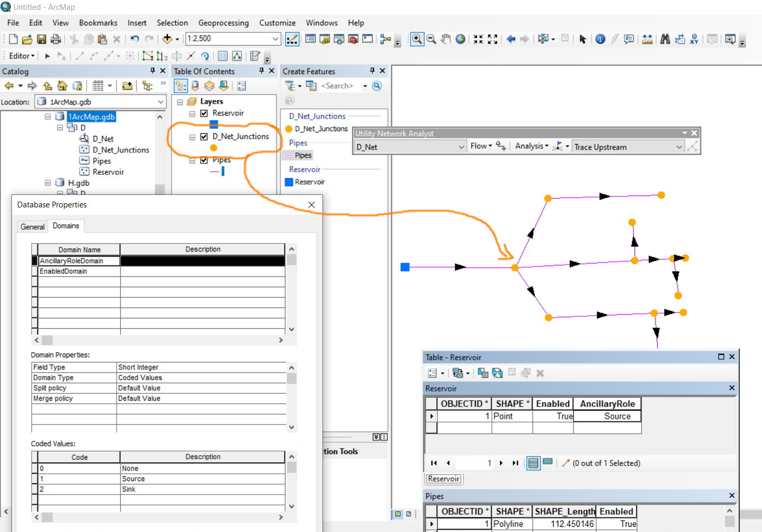Switch to the Domains tab
This screenshot has width=762, height=532.
[x=66, y=226]
